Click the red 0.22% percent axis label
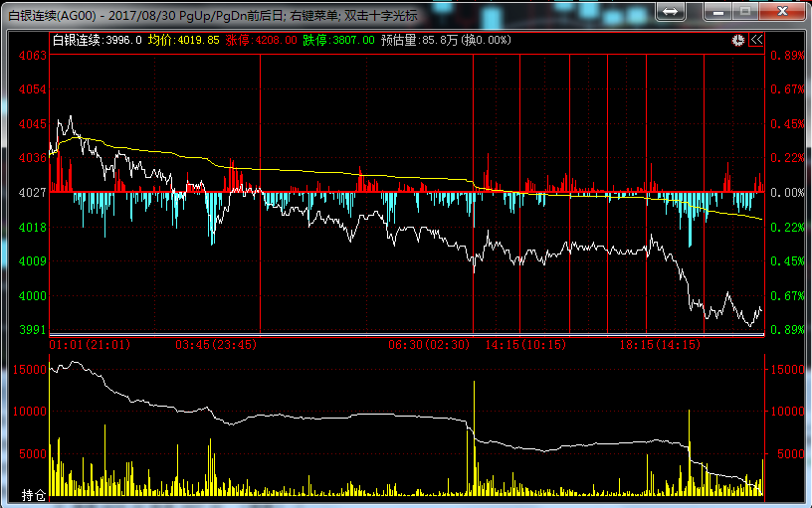Viewport: 812px width, 508px height. [x=787, y=158]
